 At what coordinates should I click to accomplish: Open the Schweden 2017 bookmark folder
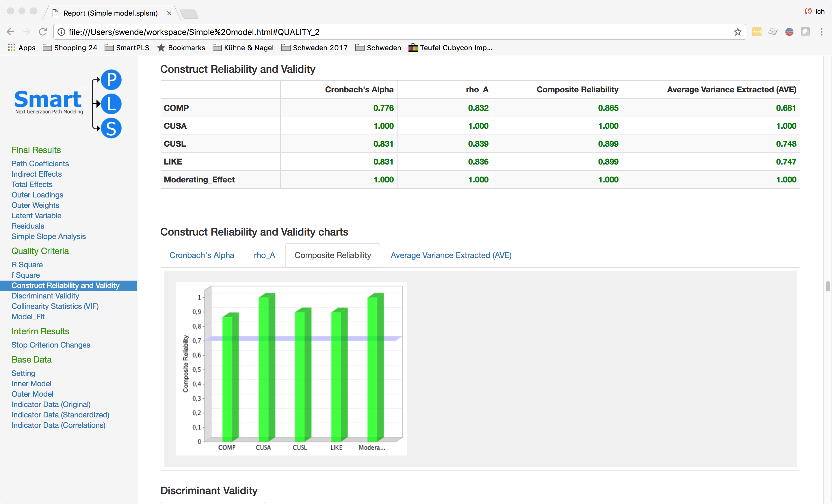(314, 48)
